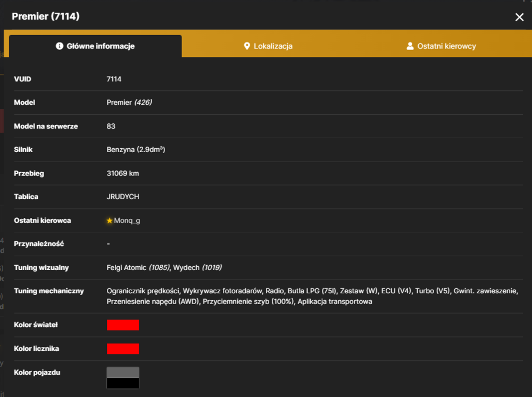Click the Ogranicznik prędkości tuning entry
The height and width of the screenshot is (397, 532).
(x=143, y=291)
